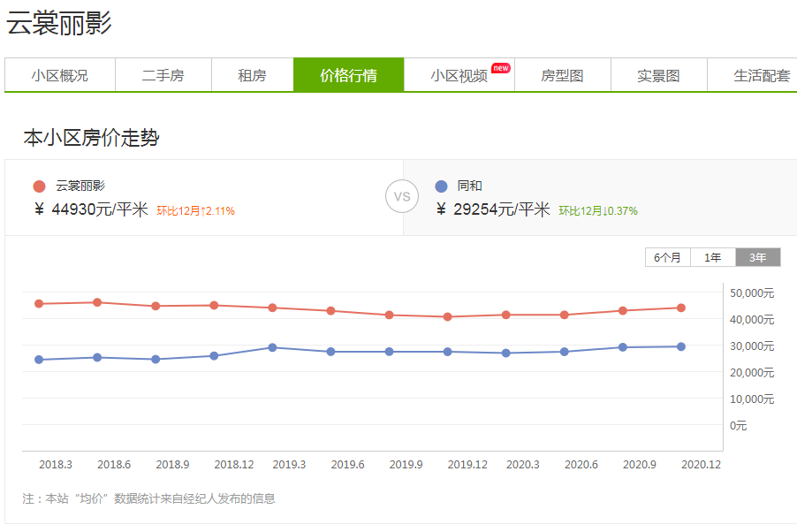This screenshot has height=532, width=797.
Task: Click the red new badge on 小区视频
Action: (x=501, y=68)
